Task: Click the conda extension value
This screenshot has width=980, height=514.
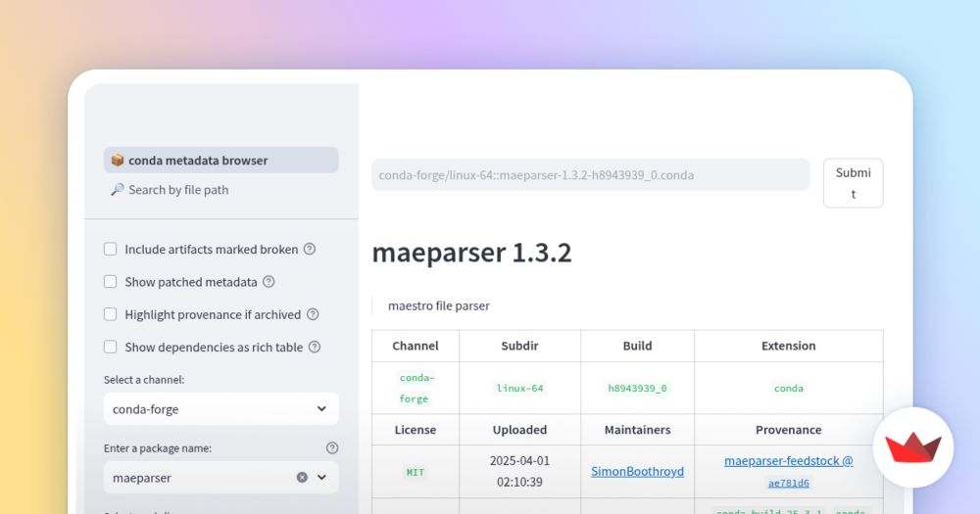Action: [788, 388]
